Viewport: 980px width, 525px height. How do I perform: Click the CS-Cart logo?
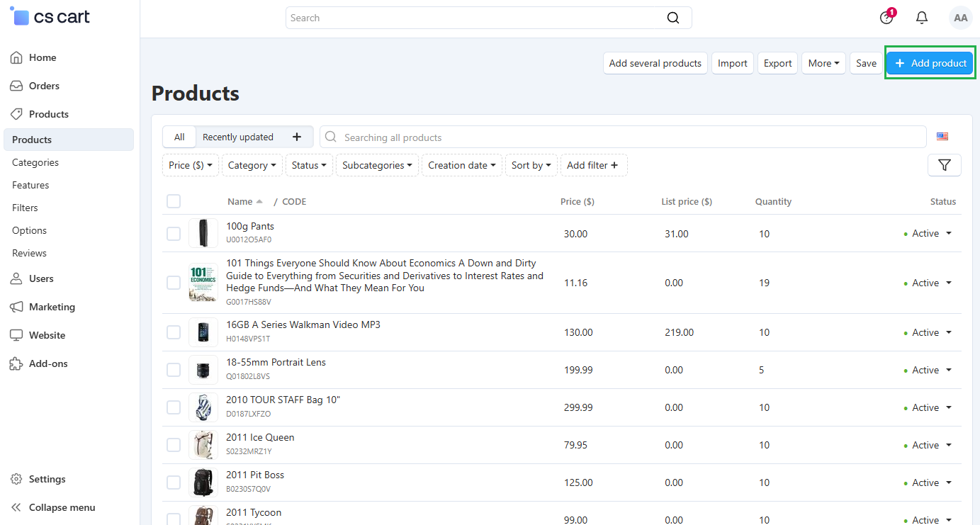(51, 17)
